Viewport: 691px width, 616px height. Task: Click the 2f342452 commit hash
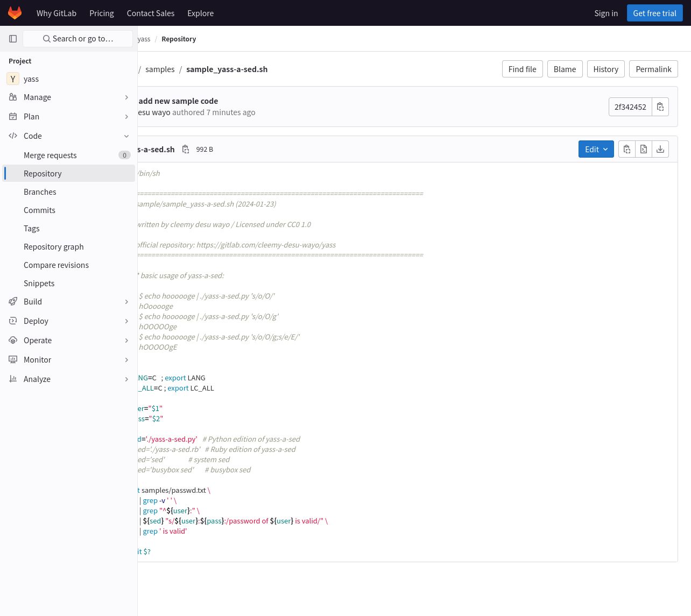[x=630, y=107]
